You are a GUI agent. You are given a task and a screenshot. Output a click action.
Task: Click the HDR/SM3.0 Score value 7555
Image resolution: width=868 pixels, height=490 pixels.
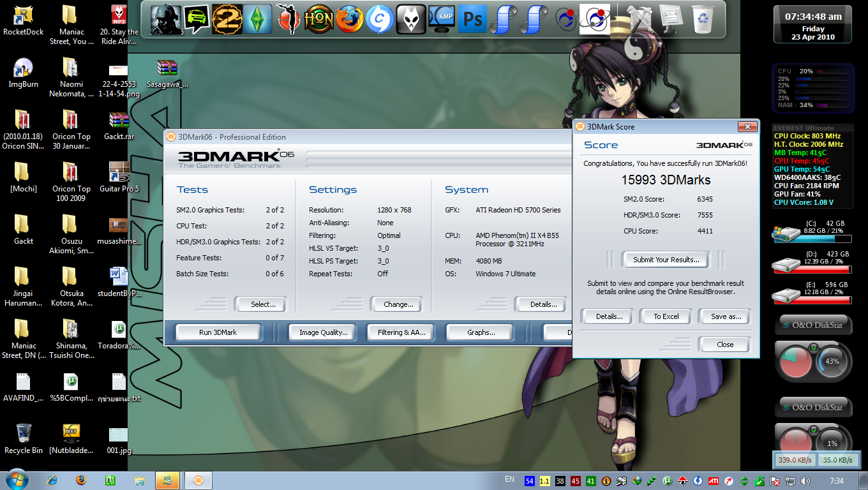[705, 215]
